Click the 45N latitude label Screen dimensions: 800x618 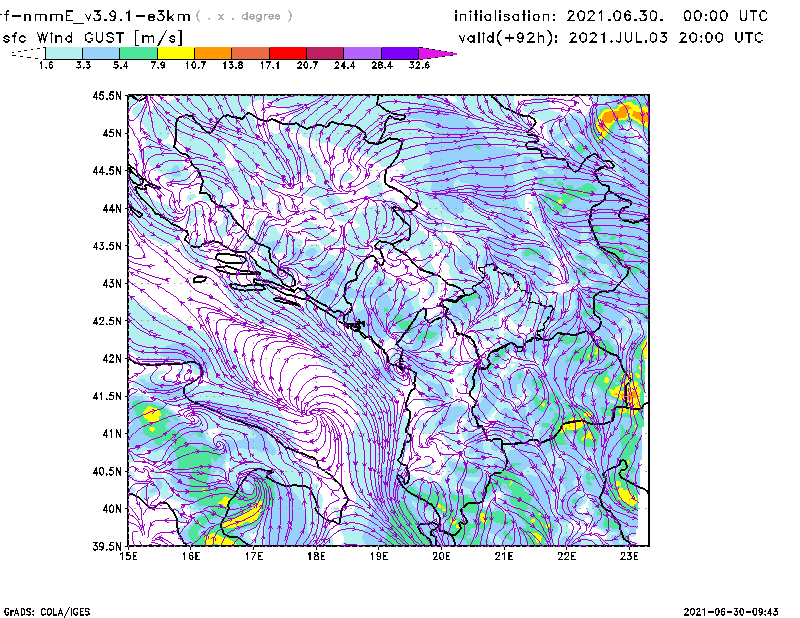[x=112, y=133]
